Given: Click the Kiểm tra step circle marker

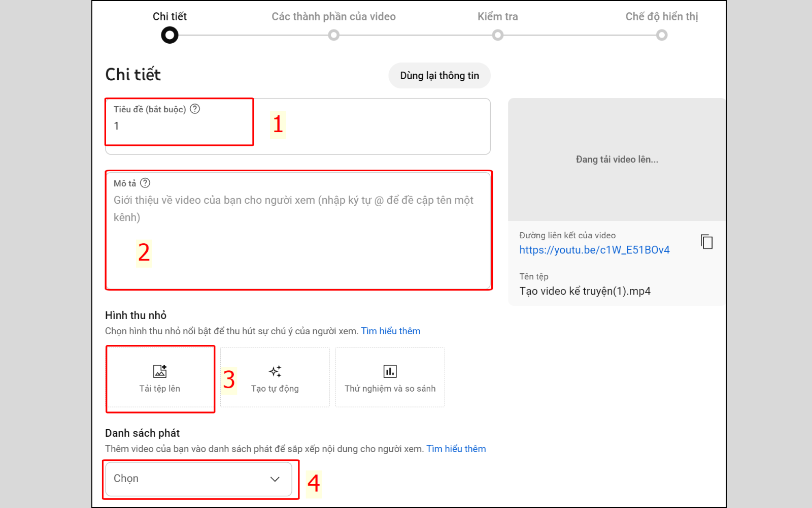Looking at the screenshot, I should pyautogui.click(x=498, y=35).
